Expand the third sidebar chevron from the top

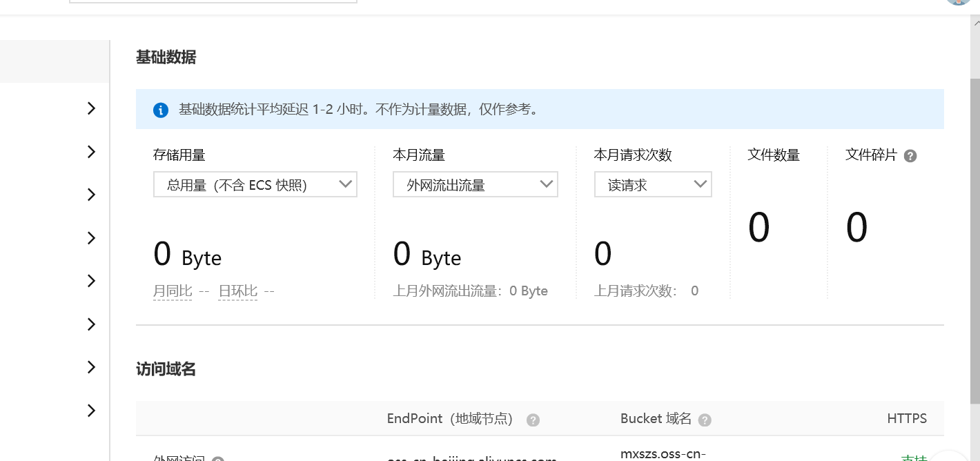click(91, 195)
